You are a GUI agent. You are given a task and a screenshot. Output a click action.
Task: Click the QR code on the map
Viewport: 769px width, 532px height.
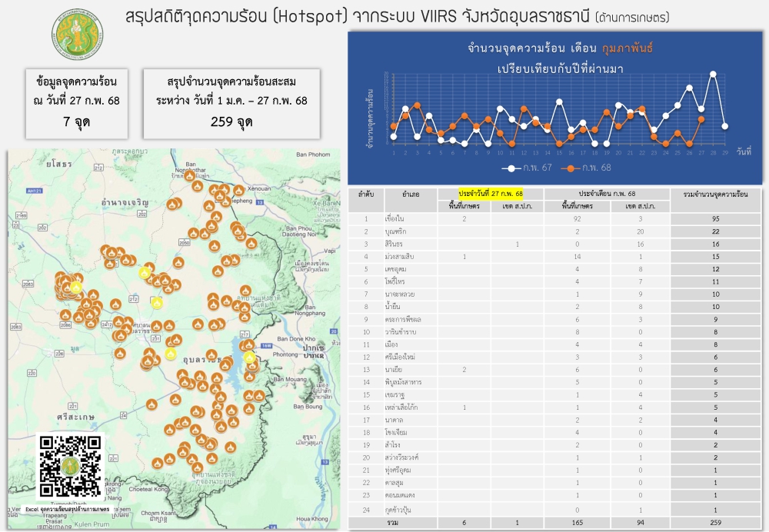click(71, 467)
